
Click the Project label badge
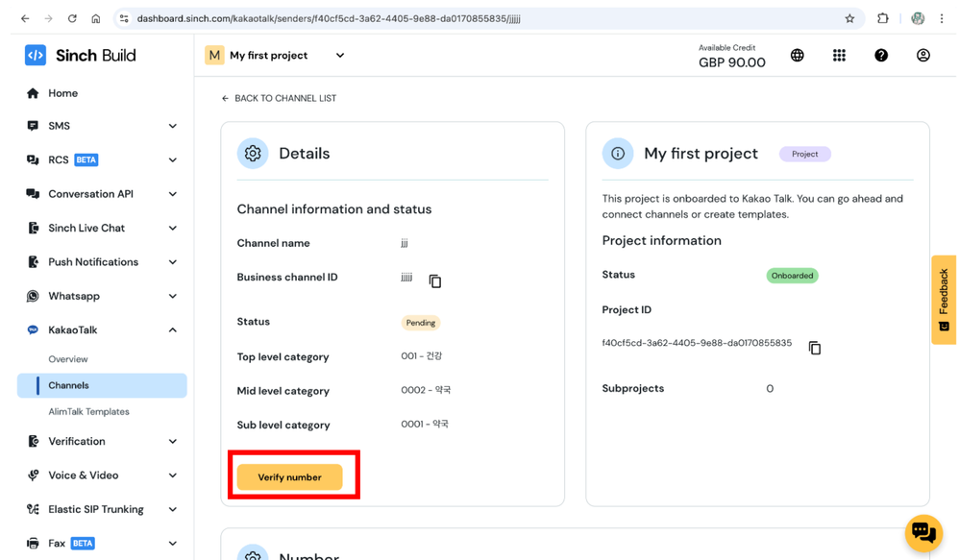[x=805, y=154]
